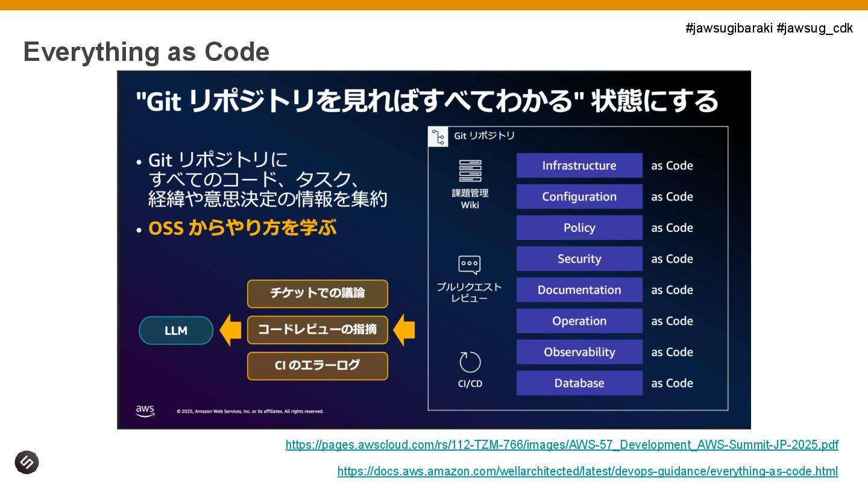This screenshot has height=488, width=868.
Task: Click the Speaker Deck logo icon
Action: point(27,462)
